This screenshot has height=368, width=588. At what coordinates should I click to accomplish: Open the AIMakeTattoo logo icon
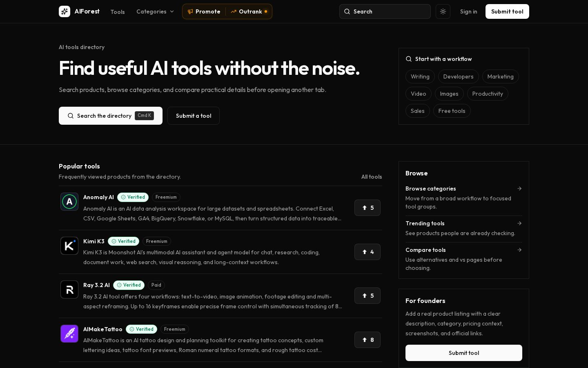[69, 334]
